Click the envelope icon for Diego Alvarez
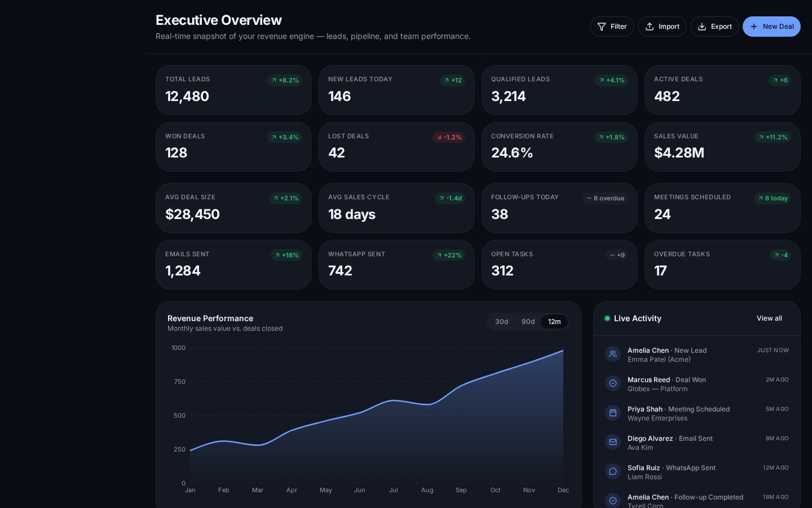 [x=613, y=442]
